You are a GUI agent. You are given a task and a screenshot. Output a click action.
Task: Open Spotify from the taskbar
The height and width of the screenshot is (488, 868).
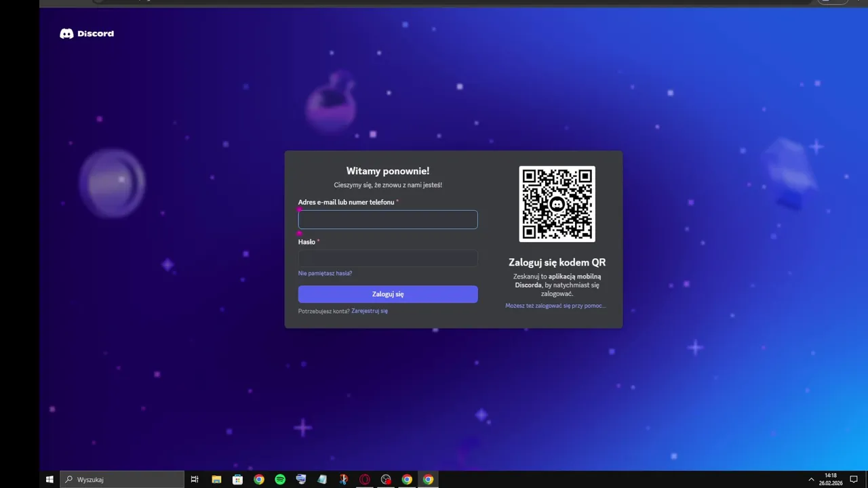(x=280, y=479)
